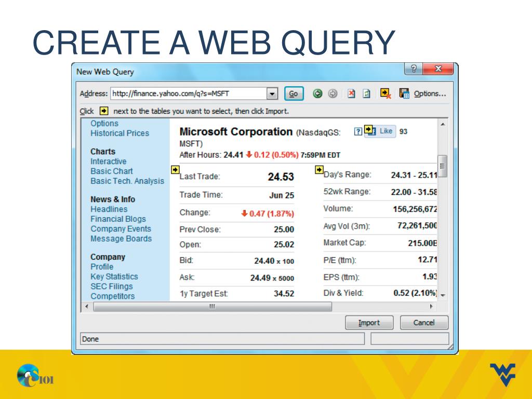Click in the Address URL field
The height and width of the screenshot is (399, 532).
[189, 94]
